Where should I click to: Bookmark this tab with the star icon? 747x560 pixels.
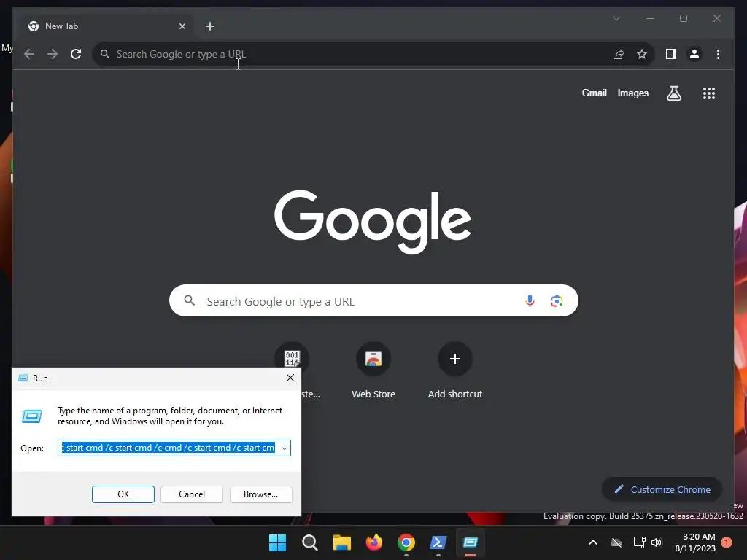point(642,54)
